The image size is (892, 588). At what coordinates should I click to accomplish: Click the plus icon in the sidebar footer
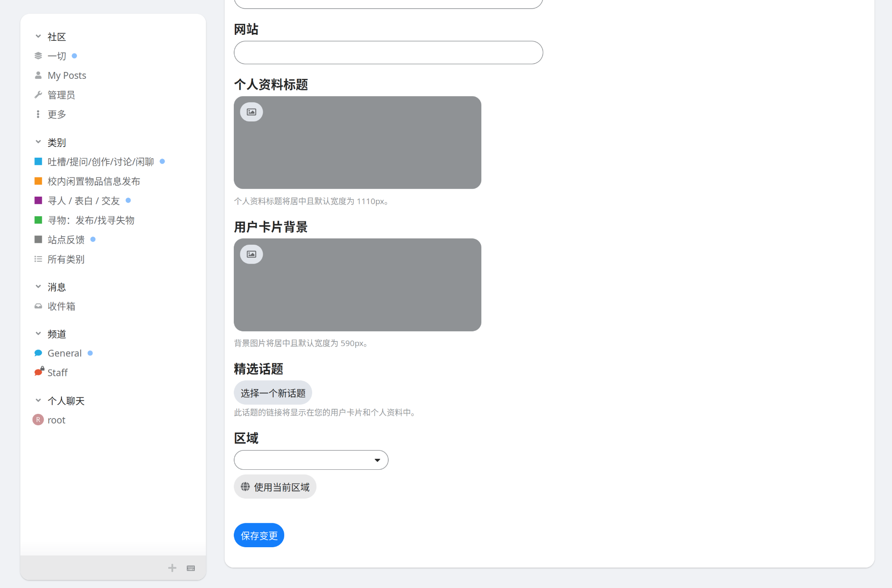(x=172, y=568)
